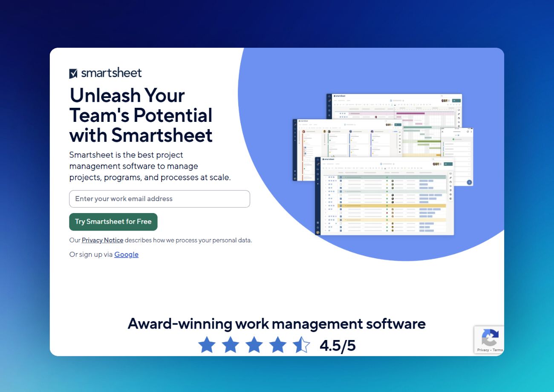Click the 'best project management software' description paragraph
Image resolution: width=554 pixels, height=392 pixels.
[150, 166]
